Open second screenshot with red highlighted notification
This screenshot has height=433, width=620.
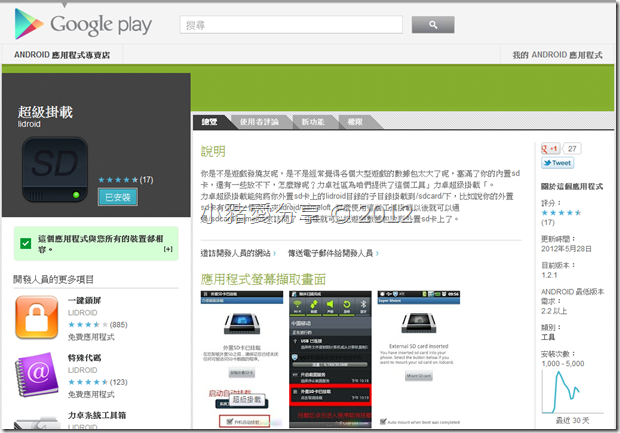click(x=331, y=359)
